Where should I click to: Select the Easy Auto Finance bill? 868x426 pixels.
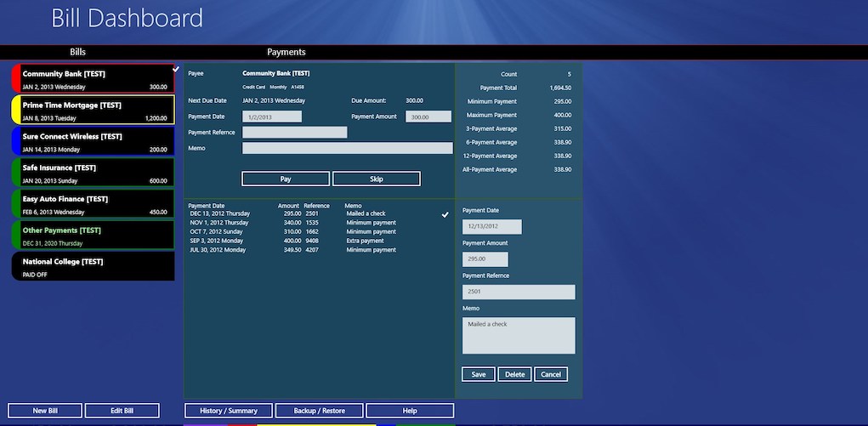pyautogui.click(x=94, y=205)
